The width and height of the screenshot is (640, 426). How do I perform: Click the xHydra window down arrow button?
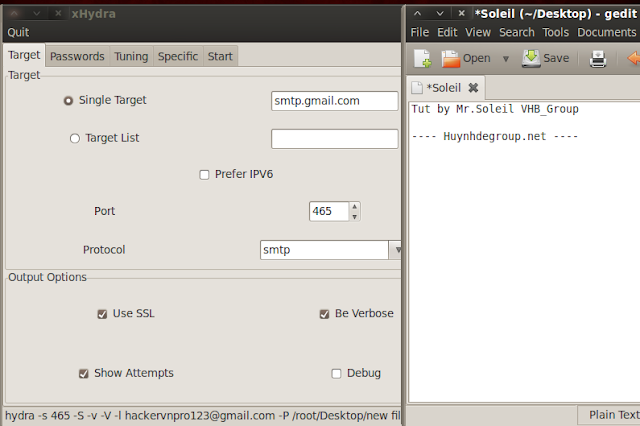(37, 13)
